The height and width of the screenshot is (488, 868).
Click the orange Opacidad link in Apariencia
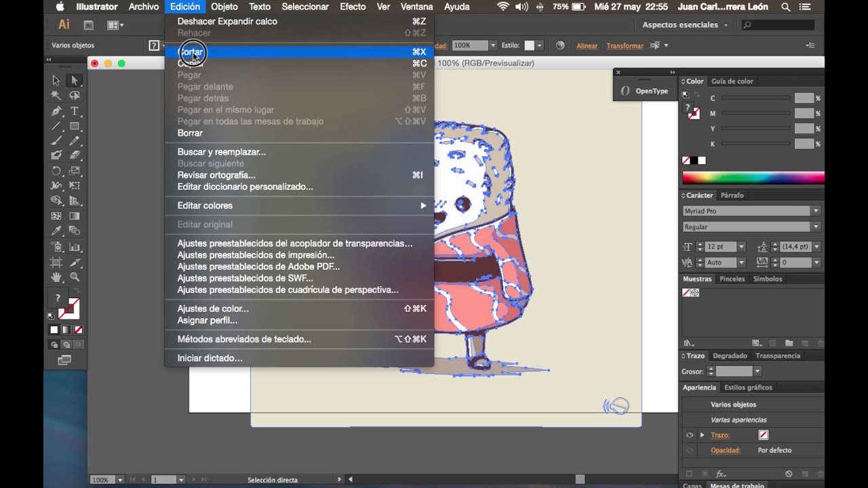coord(725,451)
